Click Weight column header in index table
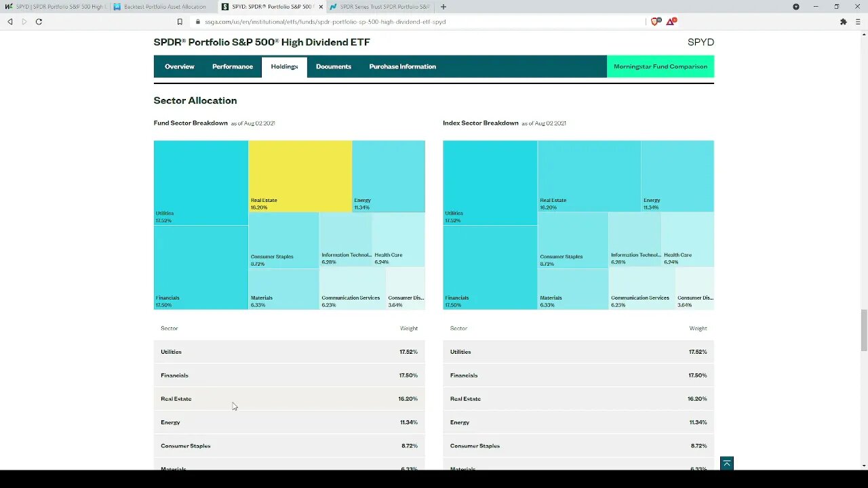The width and height of the screenshot is (868, 488). [x=698, y=328]
